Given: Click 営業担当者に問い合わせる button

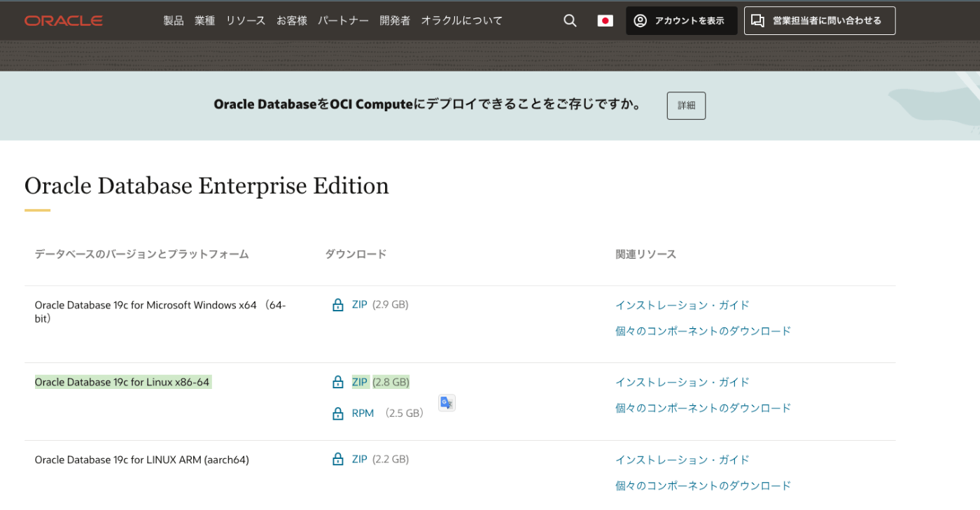Looking at the screenshot, I should click(x=819, y=21).
